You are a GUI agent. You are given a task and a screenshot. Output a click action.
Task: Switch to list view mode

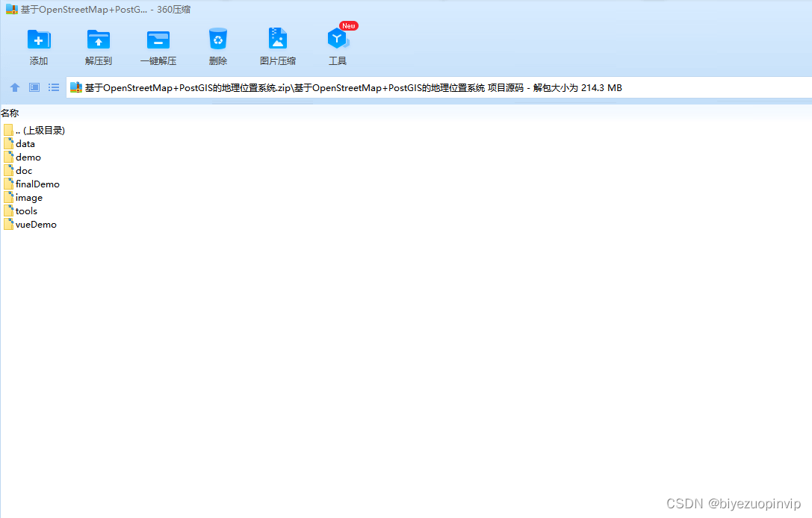54,87
